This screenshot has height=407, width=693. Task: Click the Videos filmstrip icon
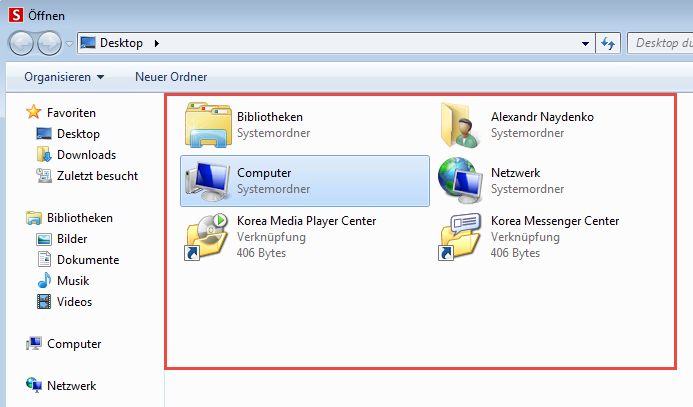point(44,302)
